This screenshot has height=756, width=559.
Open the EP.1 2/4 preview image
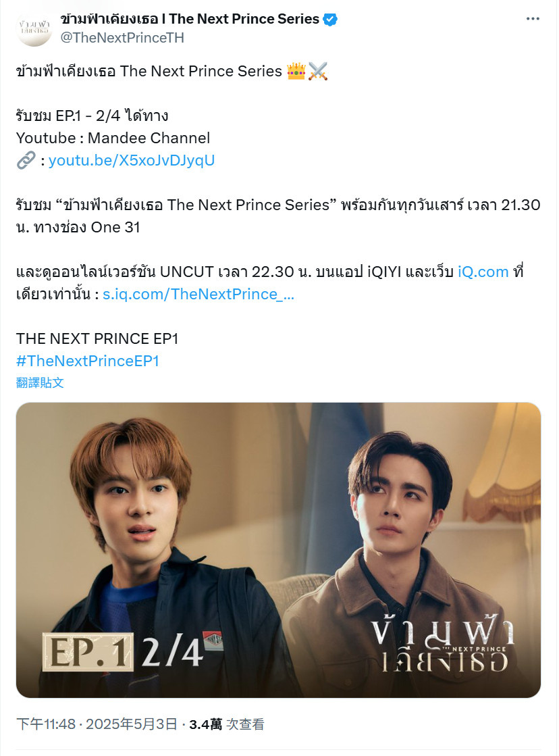[279, 550]
